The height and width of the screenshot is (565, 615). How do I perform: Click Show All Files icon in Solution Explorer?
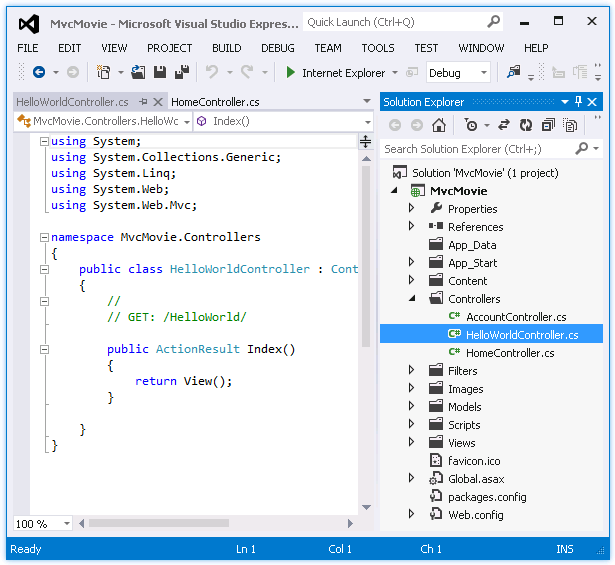coord(570,125)
